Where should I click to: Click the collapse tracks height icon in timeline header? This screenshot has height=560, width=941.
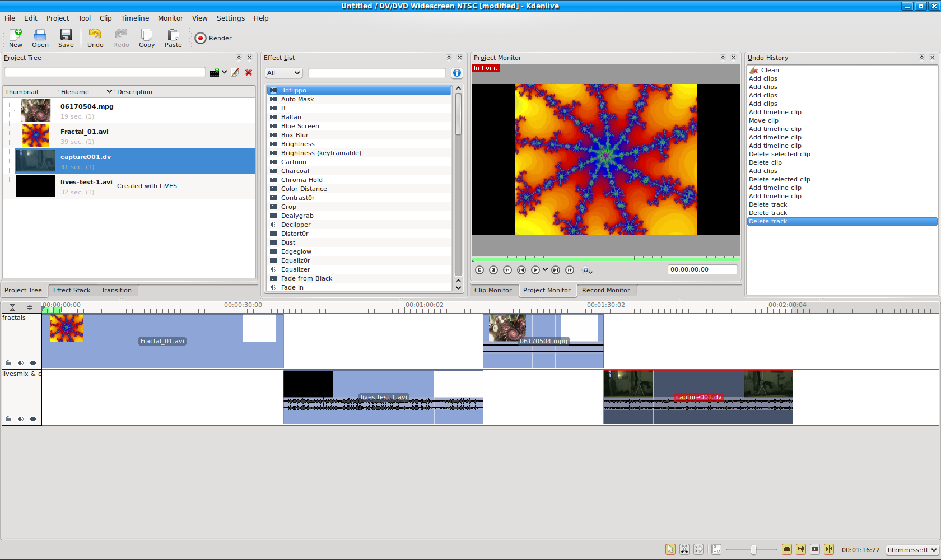coord(12,307)
